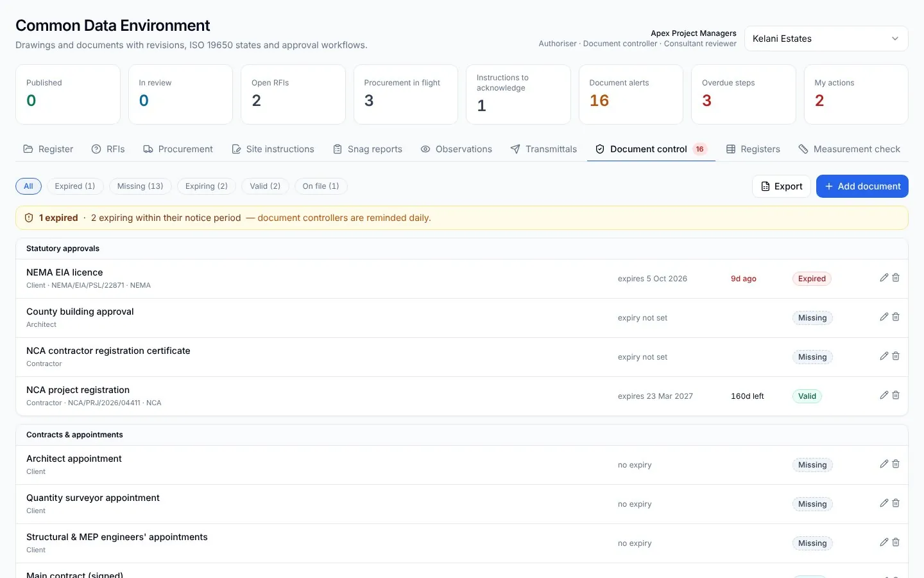Click the Quantity surveyor appointment title
This screenshot has height=578, width=924.
point(93,498)
